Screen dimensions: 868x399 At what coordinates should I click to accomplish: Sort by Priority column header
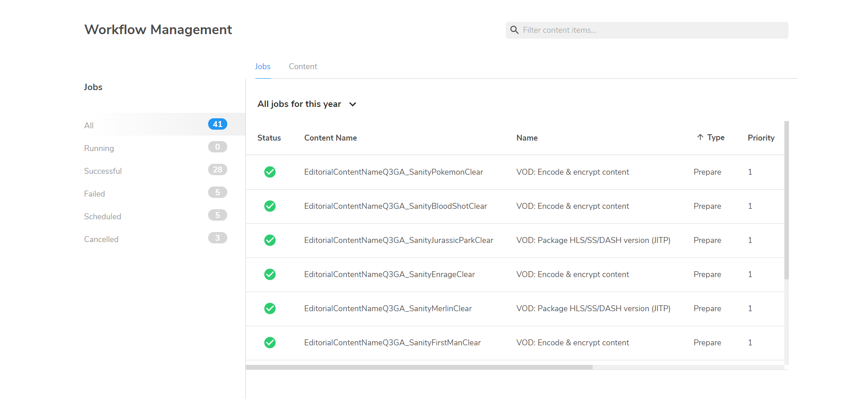pos(761,138)
